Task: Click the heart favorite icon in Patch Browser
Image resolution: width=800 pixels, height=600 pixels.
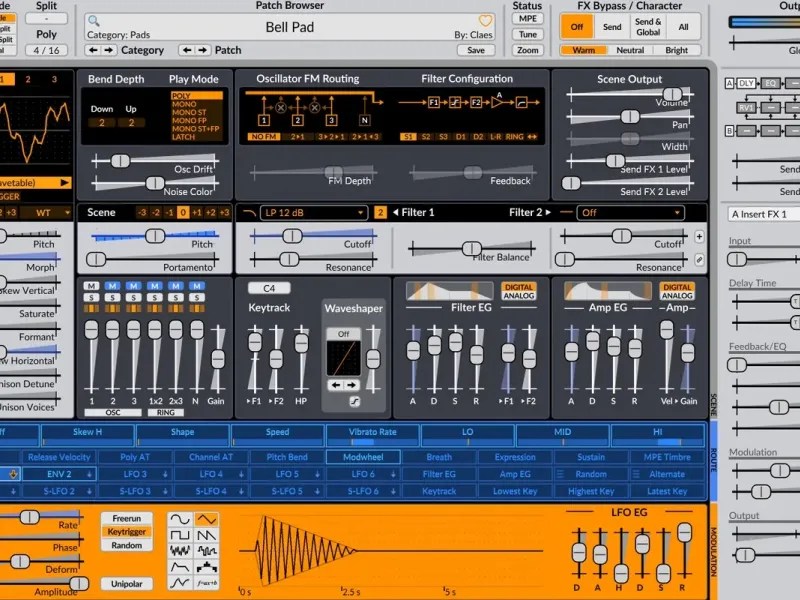Action: click(x=486, y=21)
